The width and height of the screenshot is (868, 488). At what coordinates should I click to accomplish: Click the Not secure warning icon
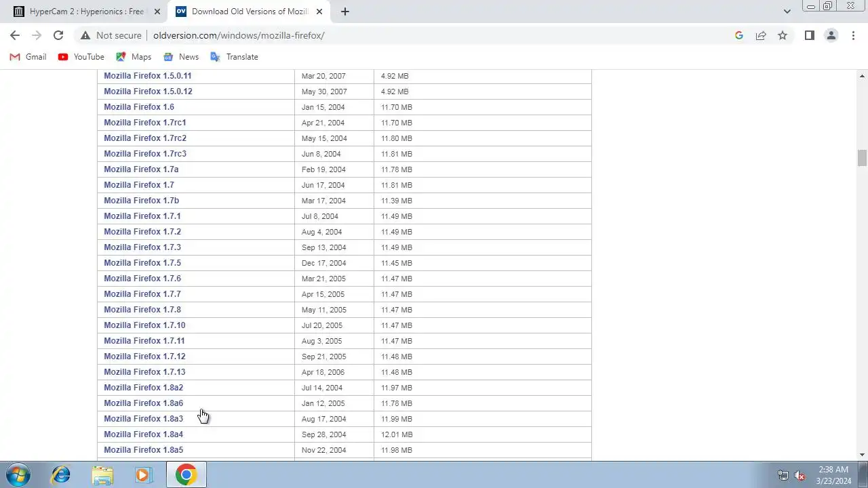[x=85, y=35]
